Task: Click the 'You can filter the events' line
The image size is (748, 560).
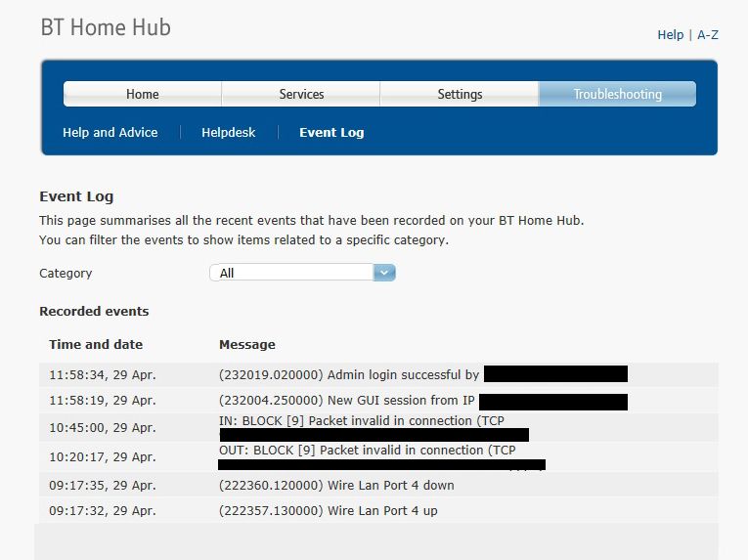Action: point(243,240)
